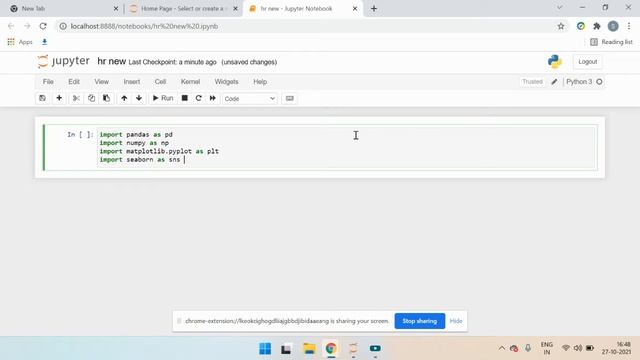Open the browser Extensions puzzle icon
640x360 pixels.
pyautogui.click(x=597, y=26)
